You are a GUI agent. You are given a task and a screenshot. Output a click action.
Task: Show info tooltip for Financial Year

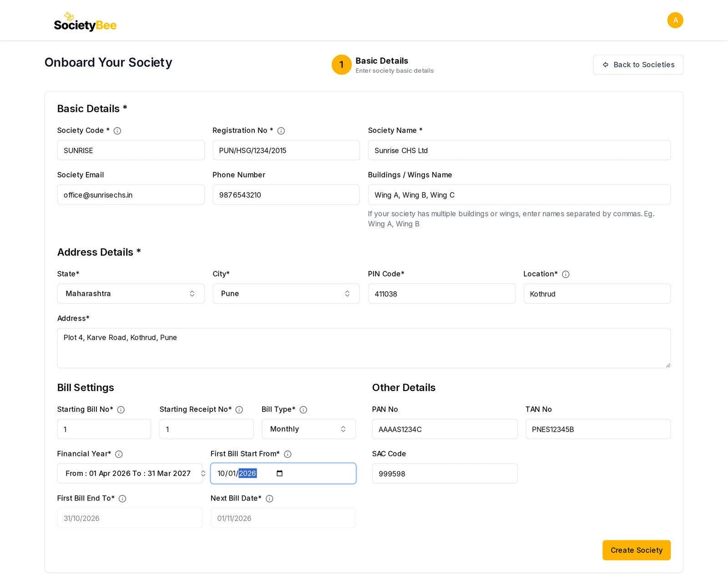pyautogui.click(x=119, y=454)
